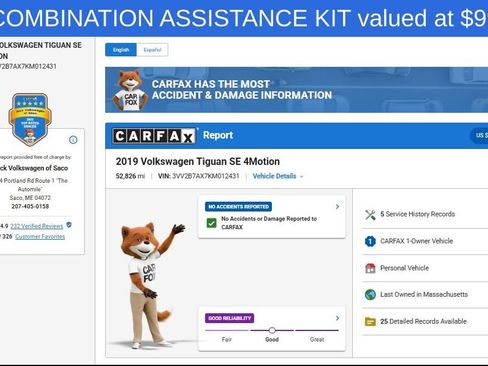488x366 pixels.
Task: Open 5 Service History Records row
Action: pyautogui.click(x=425, y=215)
